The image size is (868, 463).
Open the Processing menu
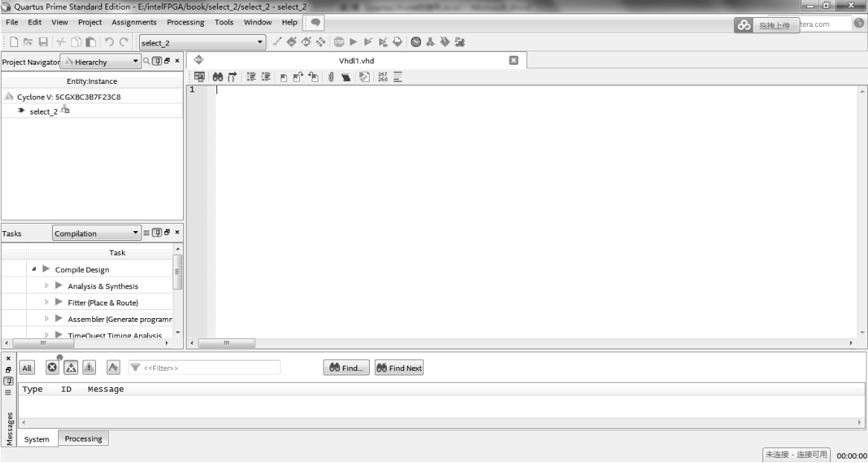(185, 22)
